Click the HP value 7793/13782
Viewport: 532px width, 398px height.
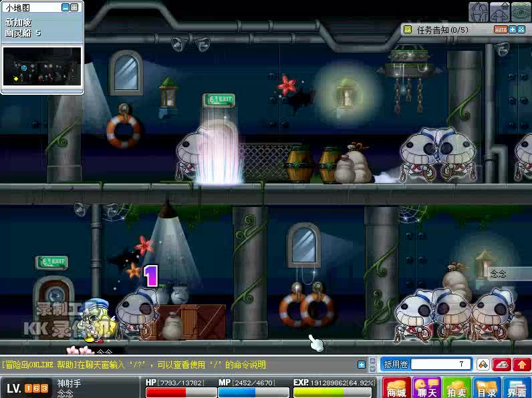[x=181, y=383]
